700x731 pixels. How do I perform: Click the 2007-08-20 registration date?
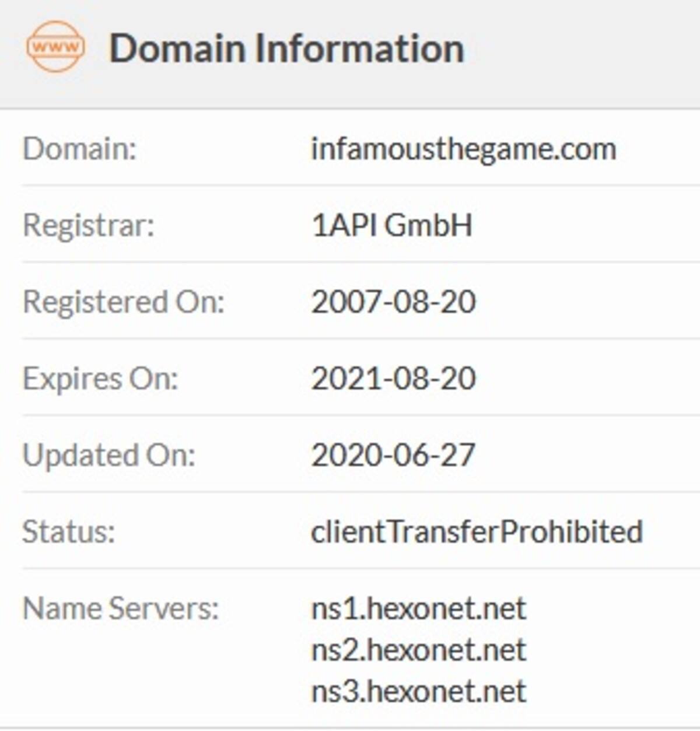(394, 302)
